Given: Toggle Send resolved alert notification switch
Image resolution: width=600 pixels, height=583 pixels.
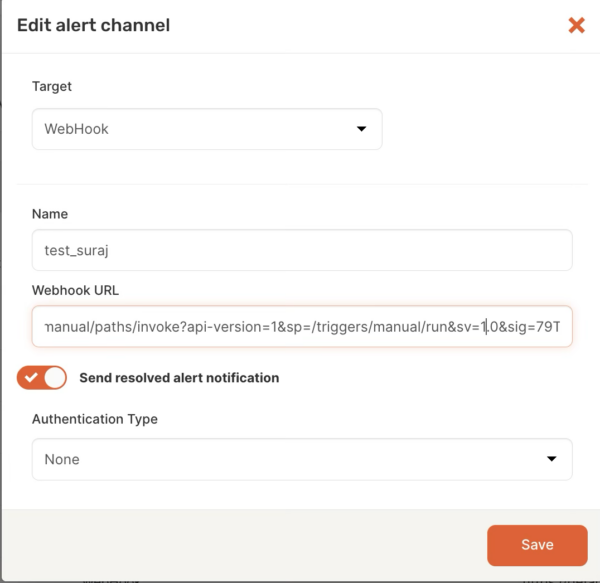Looking at the screenshot, I should (x=42, y=378).
